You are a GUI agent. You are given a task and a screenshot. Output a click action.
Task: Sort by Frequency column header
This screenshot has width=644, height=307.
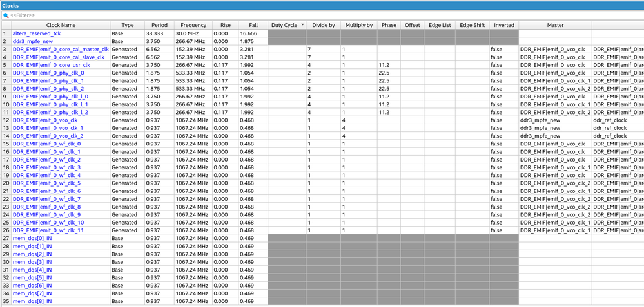pos(193,25)
